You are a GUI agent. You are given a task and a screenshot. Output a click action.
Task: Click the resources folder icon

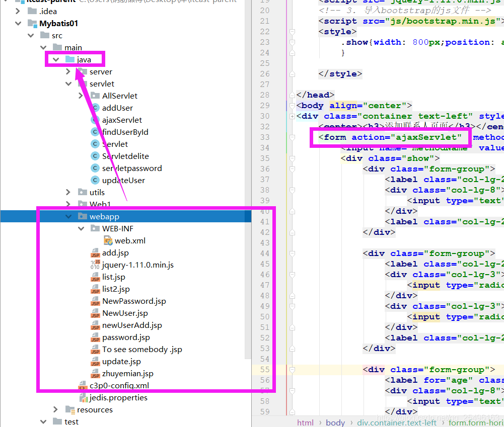pos(70,409)
